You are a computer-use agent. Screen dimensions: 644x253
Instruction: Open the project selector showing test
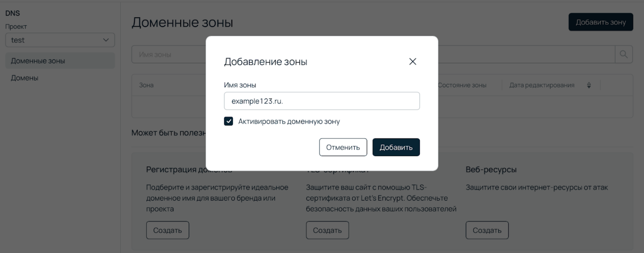pos(60,40)
